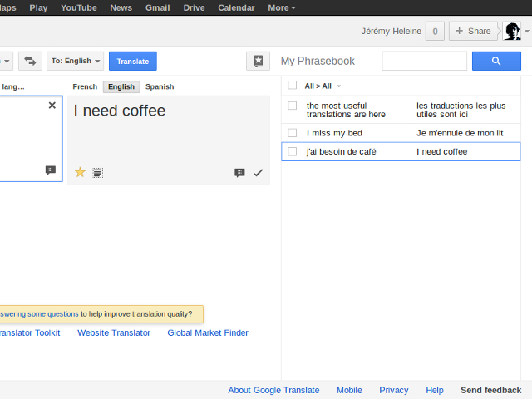The width and height of the screenshot is (532, 399).
Task: Click 'I need coffee' in phrasebook row
Action: (x=441, y=151)
